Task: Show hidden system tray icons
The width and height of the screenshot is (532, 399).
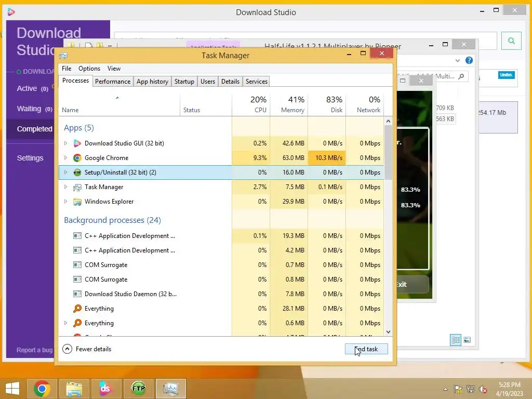Action: click(x=445, y=390)
